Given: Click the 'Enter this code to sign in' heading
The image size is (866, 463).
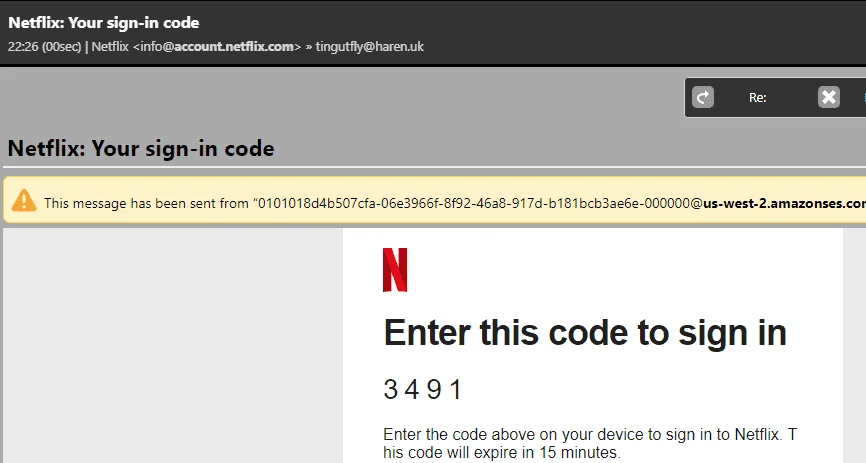Looking at the screenshot, I should pyautogui.click(x=585, y=333).
